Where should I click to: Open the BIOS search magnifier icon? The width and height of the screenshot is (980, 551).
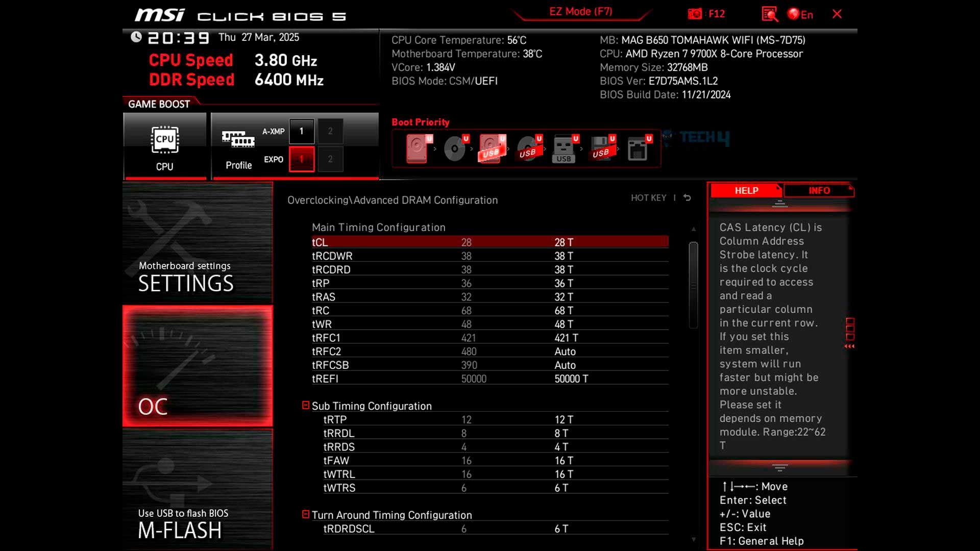click(769, 14)
